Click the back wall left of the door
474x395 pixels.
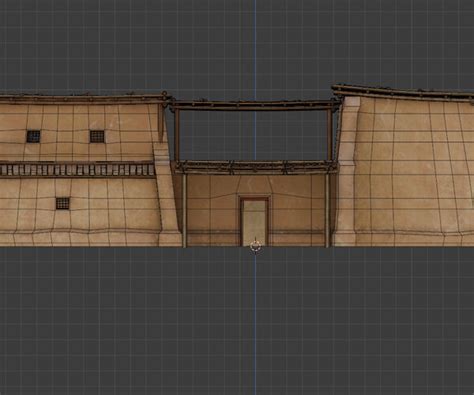[213, 210]
